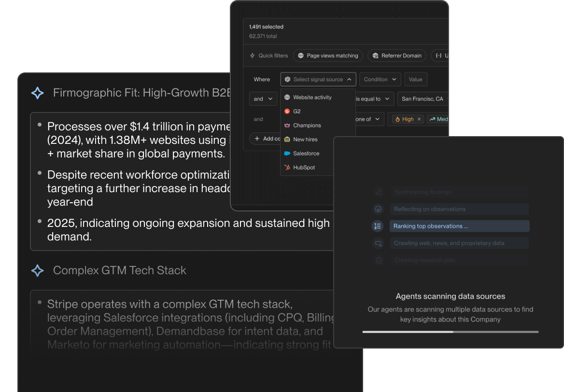
Task: Choose HubSpot from signal sources
Action: [x=308, y=167]
